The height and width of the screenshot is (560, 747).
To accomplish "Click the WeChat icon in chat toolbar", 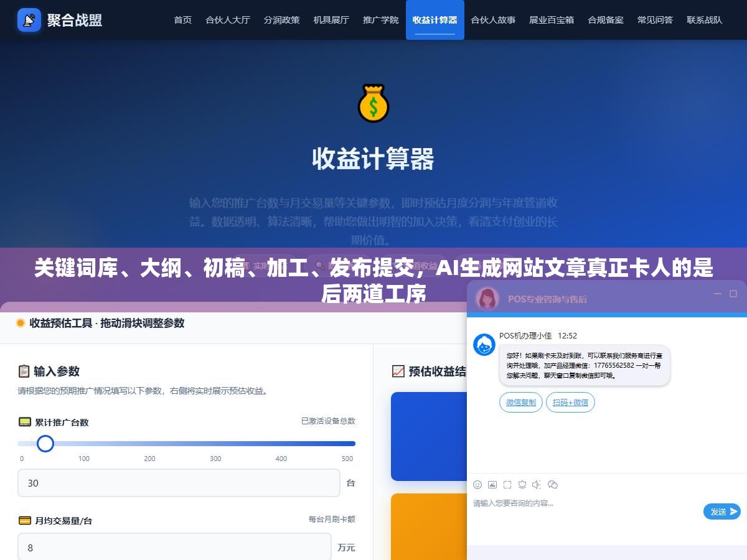I will pyautogui.click(x=553, y=485).
